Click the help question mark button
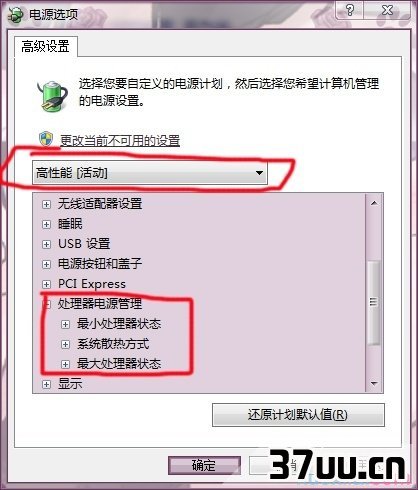This screenshot has width=418, height=490. point(350,10)
